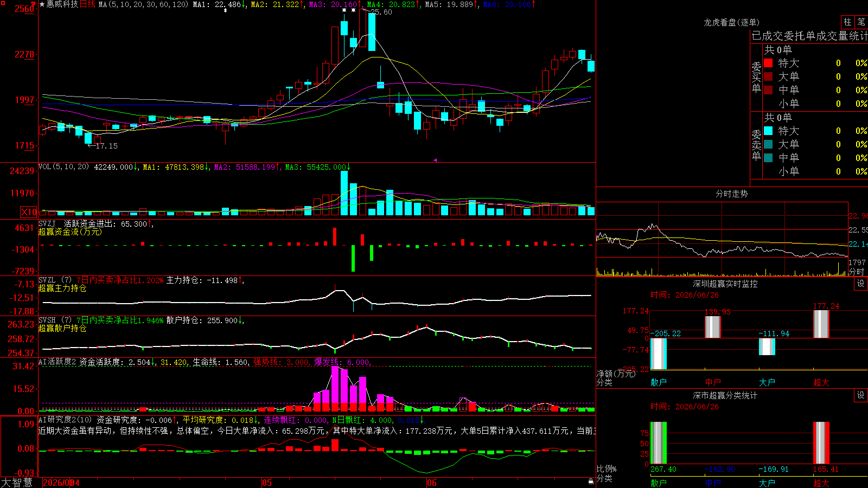Screen dimensions: 868x488
Task: Click the 超赢资金流(万元) label
Action: [70, 232]
